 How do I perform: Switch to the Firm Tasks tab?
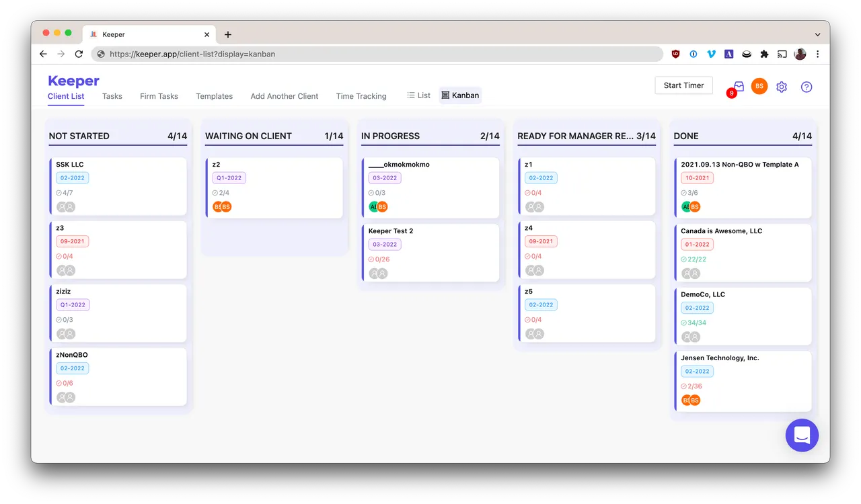(159, 96)
